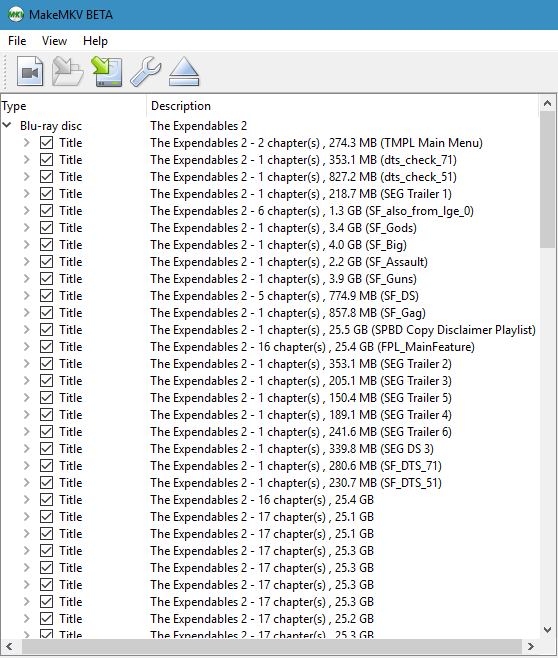Select the SF_DTS_71 title description row
Viewport: 558px width, 658px height.
coord(296,466)
